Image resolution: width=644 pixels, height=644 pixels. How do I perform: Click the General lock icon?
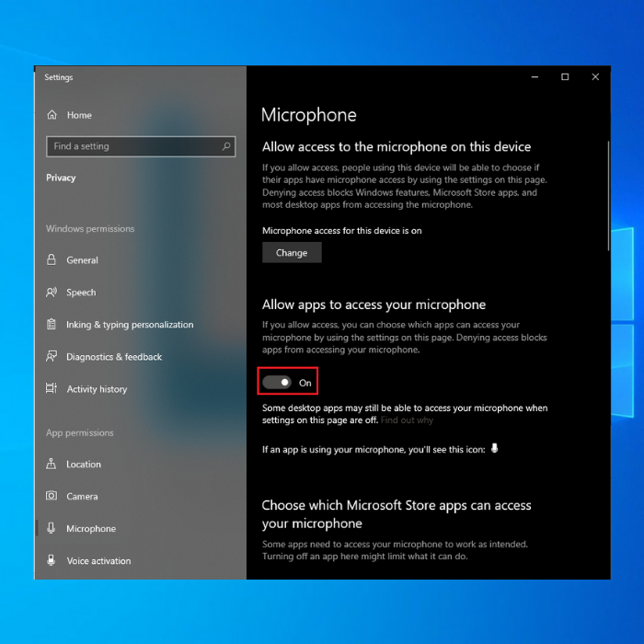tap(52, 259)
